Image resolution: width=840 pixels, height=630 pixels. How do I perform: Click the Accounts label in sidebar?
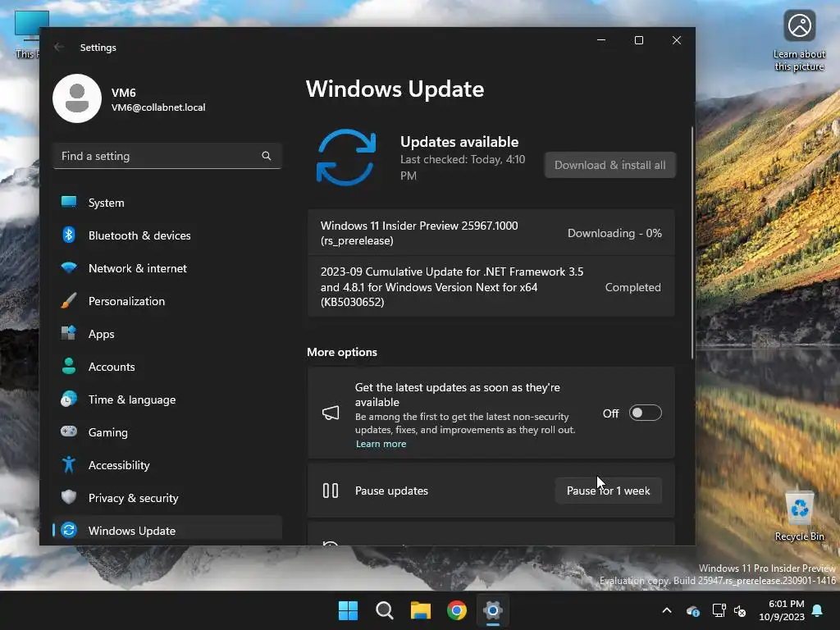[x=112, y=367]
